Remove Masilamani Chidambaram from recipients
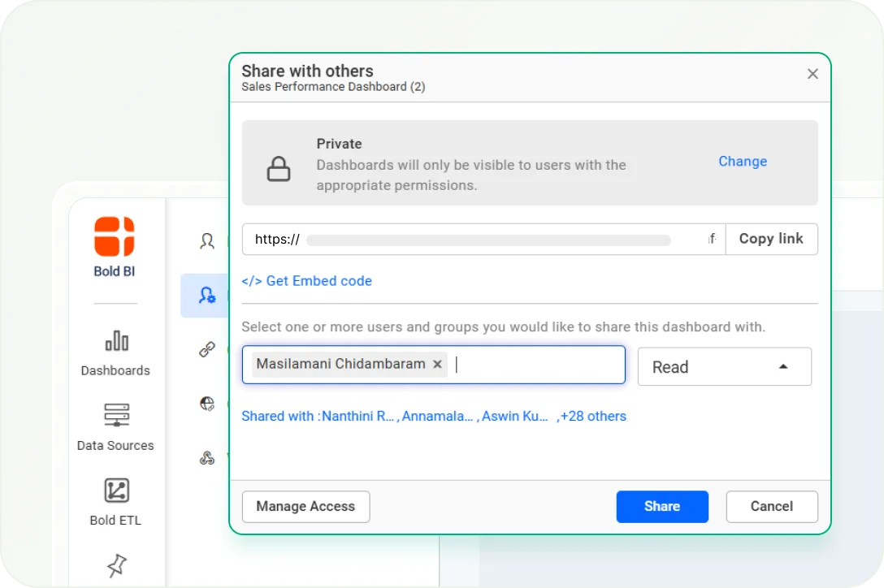The width and height of the screenshot is (884, 588). (x=437, y=365)
